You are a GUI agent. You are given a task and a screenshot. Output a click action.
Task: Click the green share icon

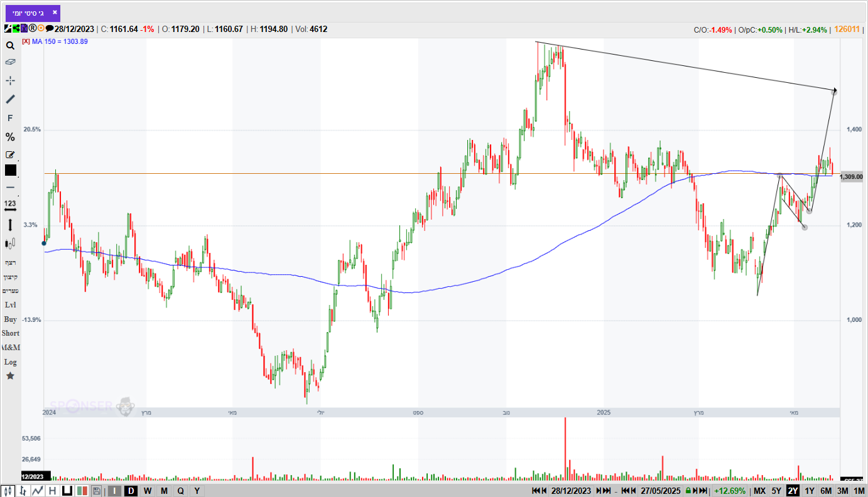pos(16,29)
